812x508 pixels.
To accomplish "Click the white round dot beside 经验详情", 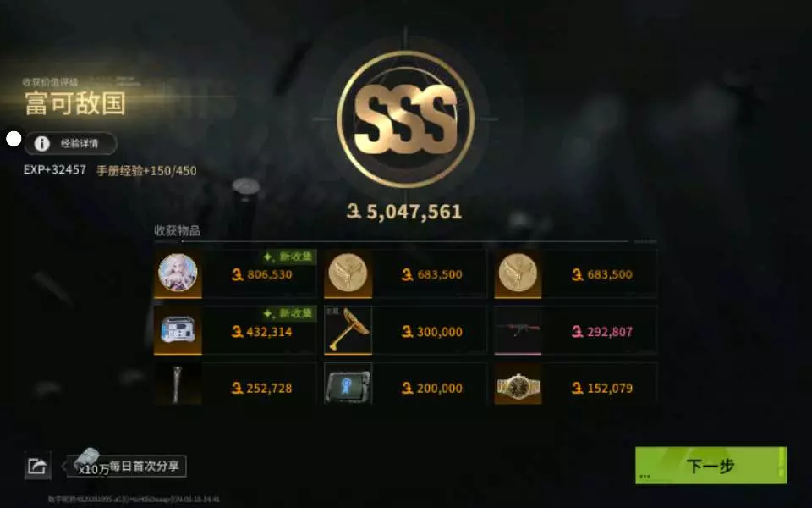I will (14, 139).
